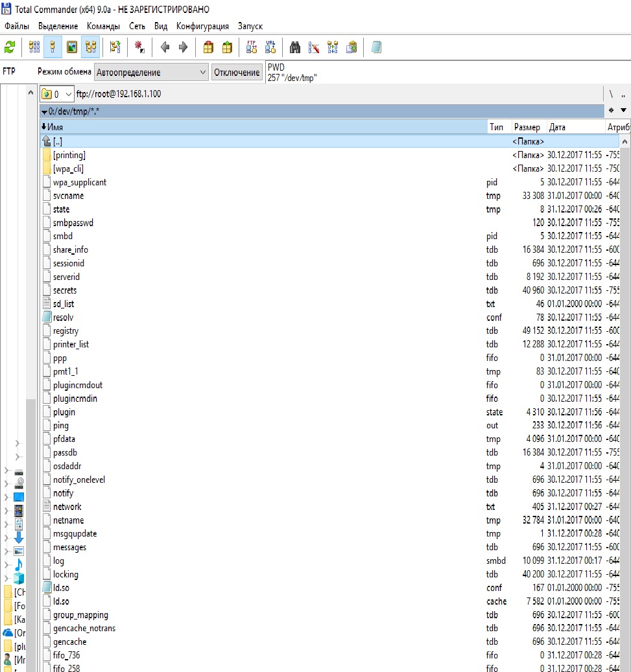Click the swap panels toolbar icon
Screen dimensions: 631x672
pos(115,47)
